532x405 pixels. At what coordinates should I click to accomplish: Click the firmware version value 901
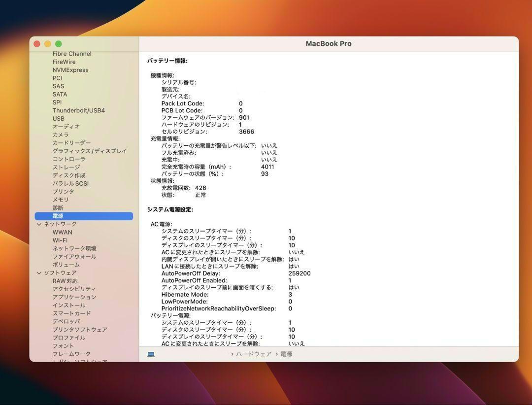[x=244, y=117]
